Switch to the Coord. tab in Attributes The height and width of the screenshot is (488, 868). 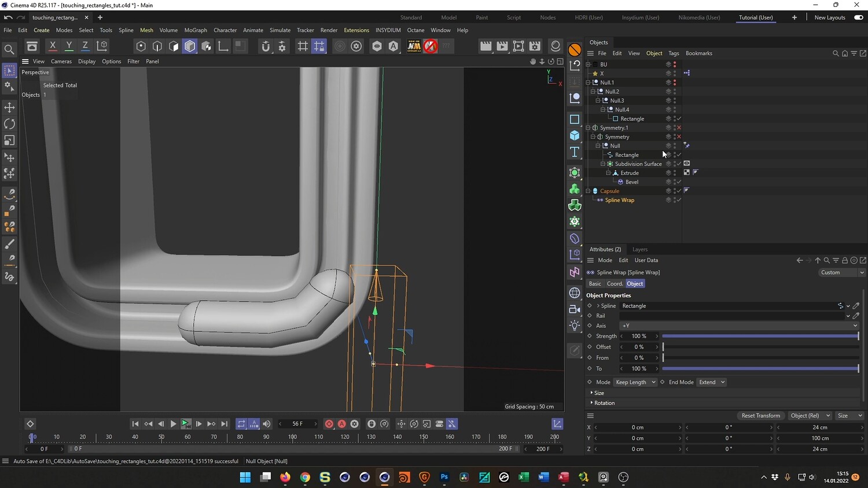(615, 284)
